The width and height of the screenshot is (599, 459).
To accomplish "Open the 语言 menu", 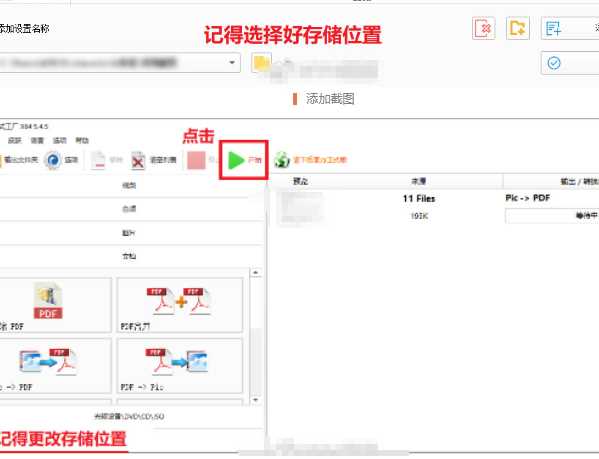I will tap(37, 141).
